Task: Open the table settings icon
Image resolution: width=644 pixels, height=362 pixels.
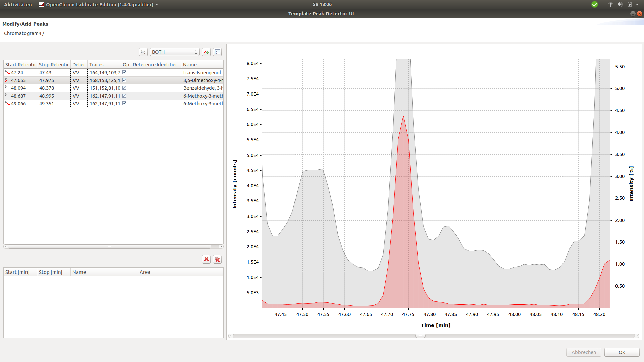Action: (x=217, y=52)
